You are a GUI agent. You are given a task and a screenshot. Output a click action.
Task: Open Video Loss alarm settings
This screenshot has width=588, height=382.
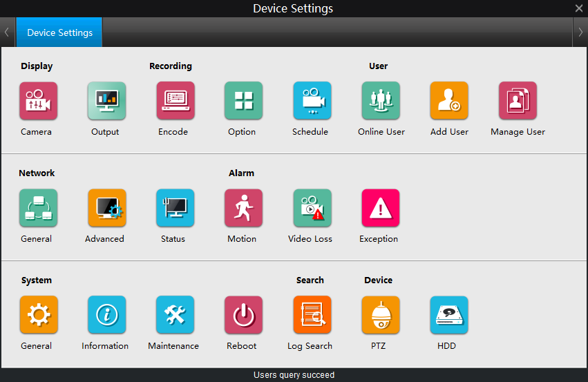pyautogui.click(x=312, y=208)
